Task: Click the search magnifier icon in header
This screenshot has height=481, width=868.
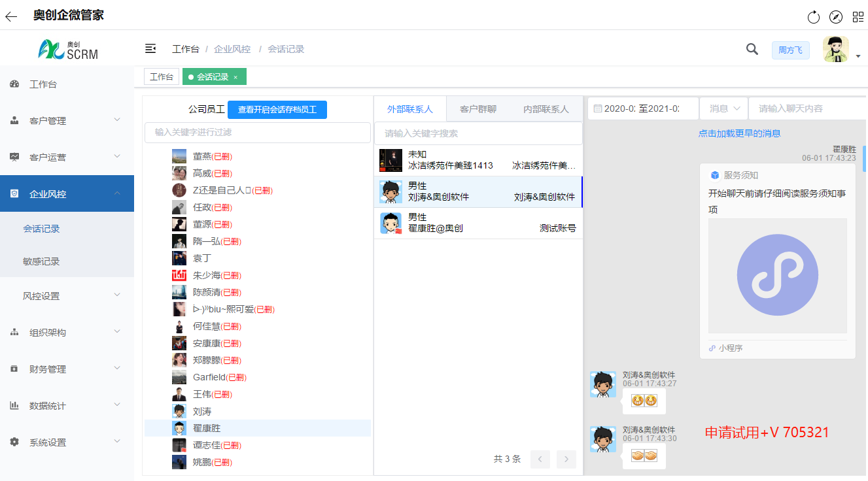Action: 752,49
